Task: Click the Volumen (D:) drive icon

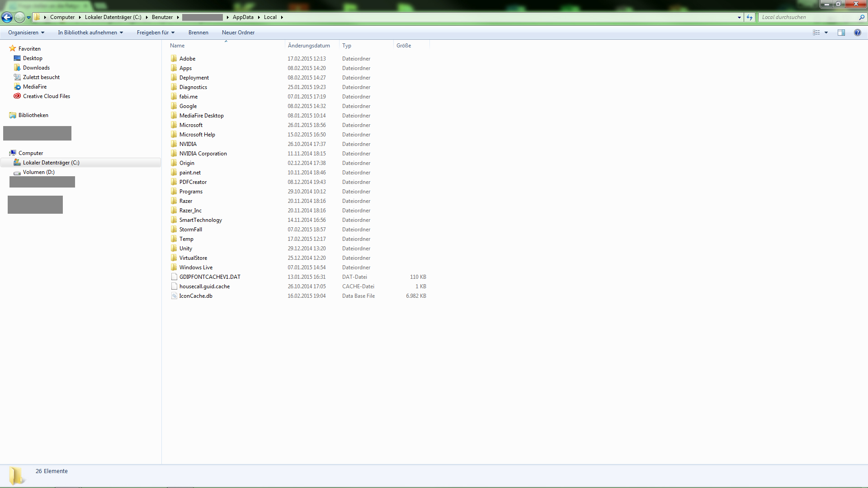Action: (17, 173)
